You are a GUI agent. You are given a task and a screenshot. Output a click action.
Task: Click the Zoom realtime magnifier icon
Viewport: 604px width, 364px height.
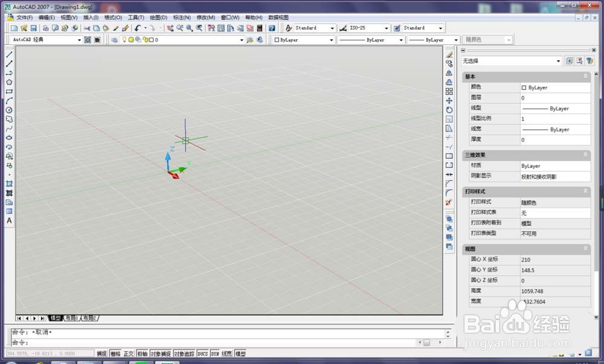point(179,28)
